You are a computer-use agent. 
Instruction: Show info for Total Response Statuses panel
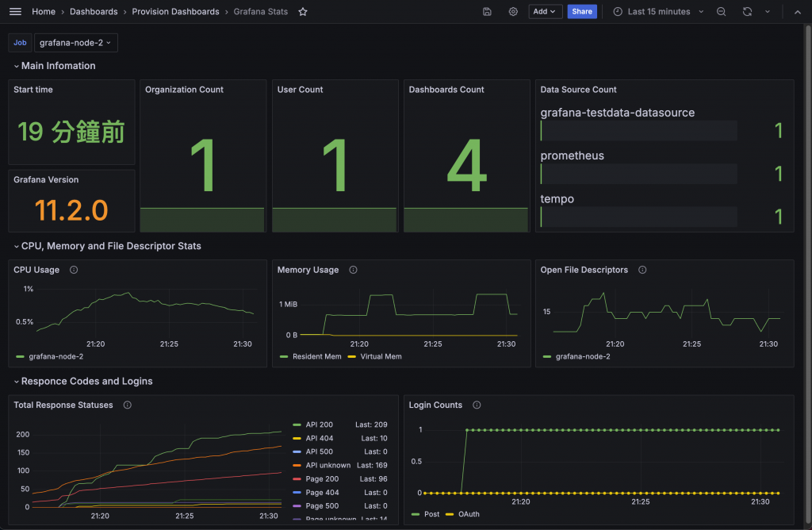click(x=128, y=405)
